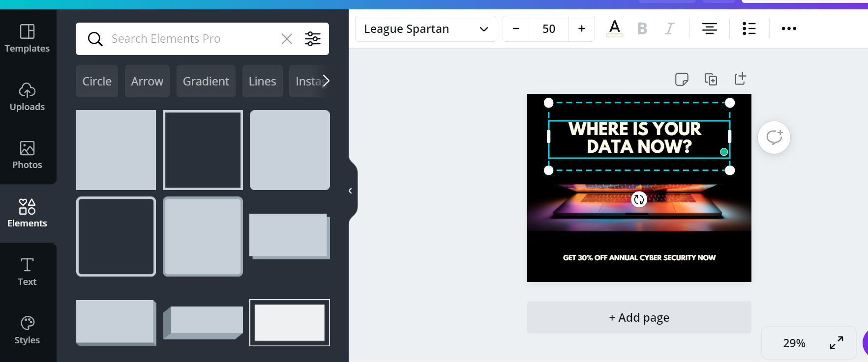Click the add comment bubble icon
The width and height of the screenshot is (868, 362).
coord(774,138)
